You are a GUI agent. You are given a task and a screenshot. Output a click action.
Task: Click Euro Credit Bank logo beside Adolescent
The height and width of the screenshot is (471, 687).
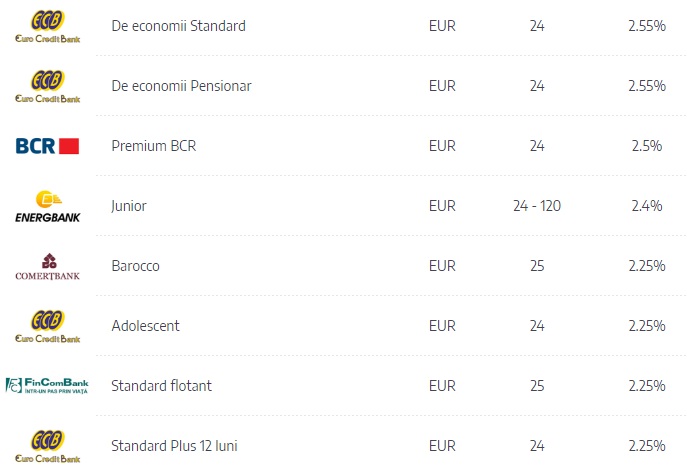pyautogui.click(x=47, y=326)
